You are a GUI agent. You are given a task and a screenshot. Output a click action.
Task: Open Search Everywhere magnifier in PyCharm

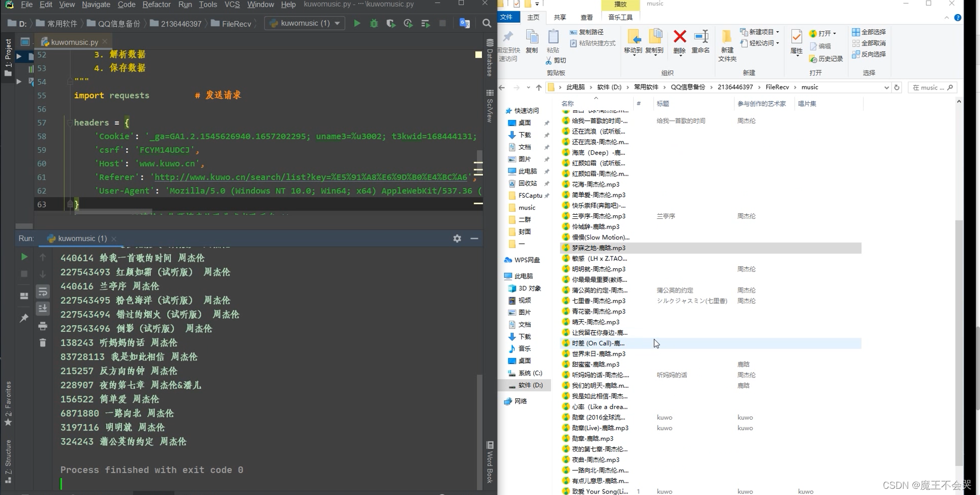487,23
